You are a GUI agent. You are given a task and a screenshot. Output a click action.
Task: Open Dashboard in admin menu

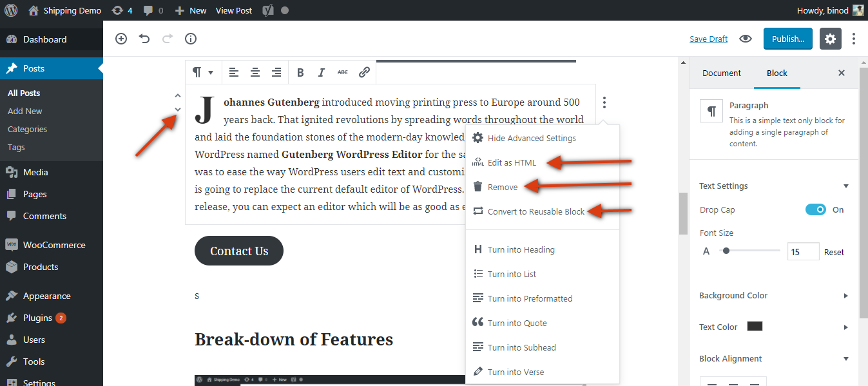click(x=52, y=39)
